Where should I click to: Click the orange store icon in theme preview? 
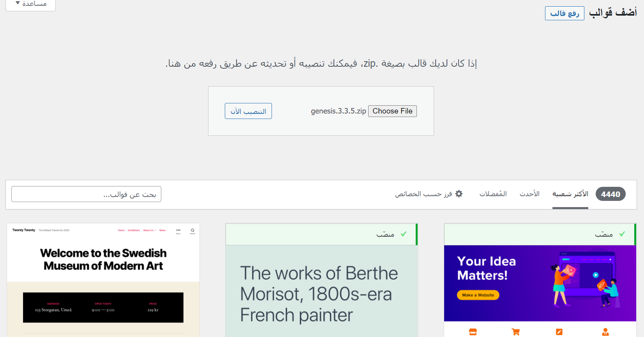[x=473, y=332]
